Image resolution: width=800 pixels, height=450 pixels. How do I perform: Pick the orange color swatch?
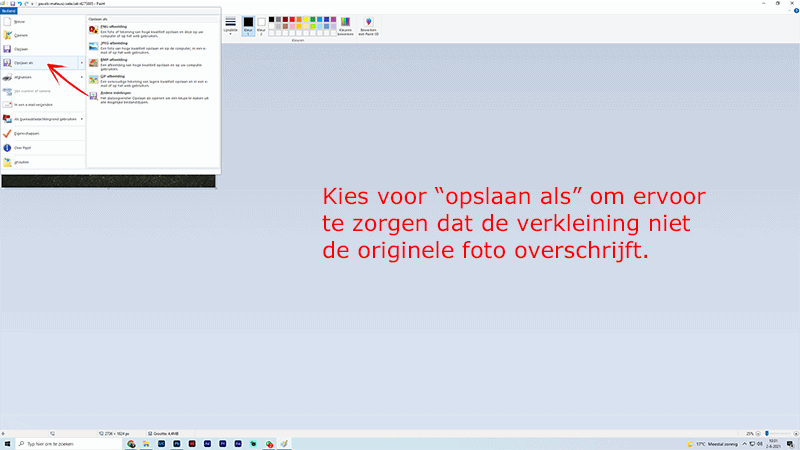tap(299, 19)
